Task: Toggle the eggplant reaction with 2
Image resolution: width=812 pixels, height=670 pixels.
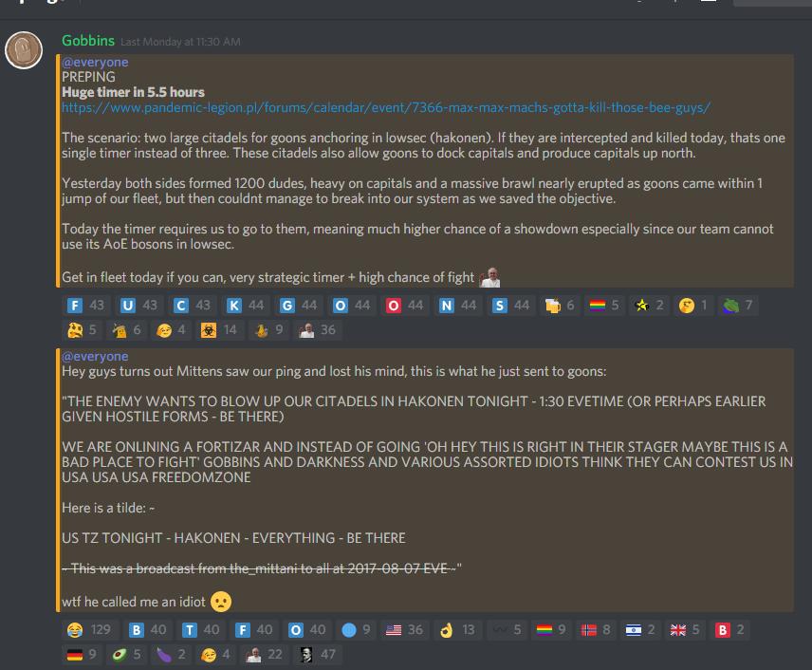Action: click(x=172, y=655)
